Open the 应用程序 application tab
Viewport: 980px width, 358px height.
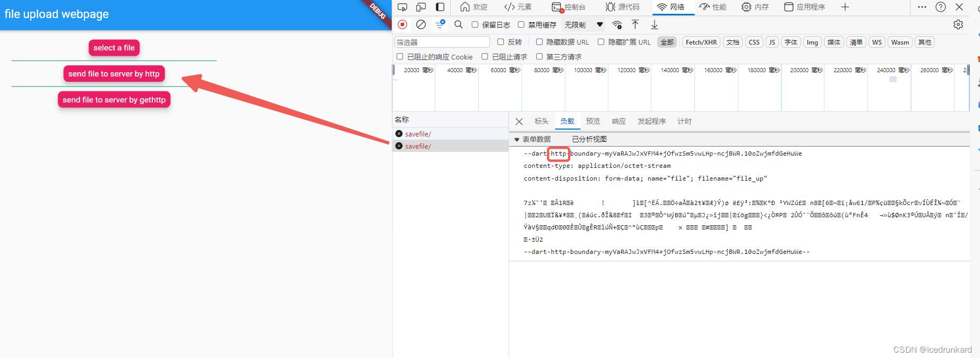click(x=804, y=7)
